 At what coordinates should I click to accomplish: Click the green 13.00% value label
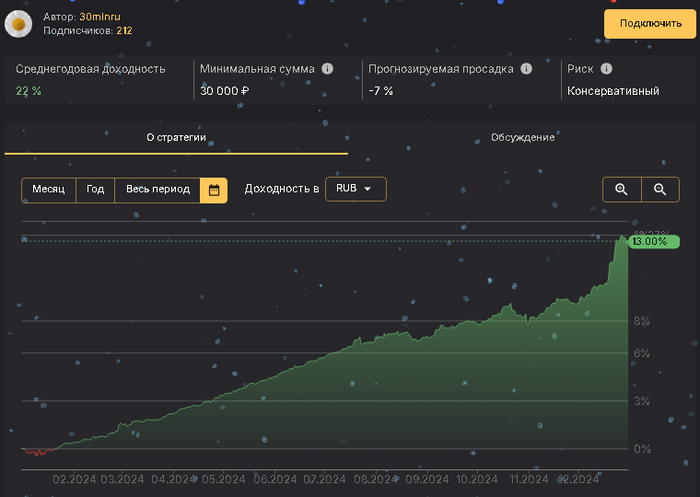(652, 242)
